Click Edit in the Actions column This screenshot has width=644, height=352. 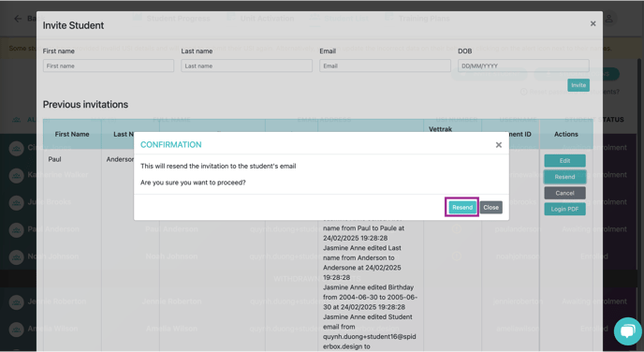[564, 161]
